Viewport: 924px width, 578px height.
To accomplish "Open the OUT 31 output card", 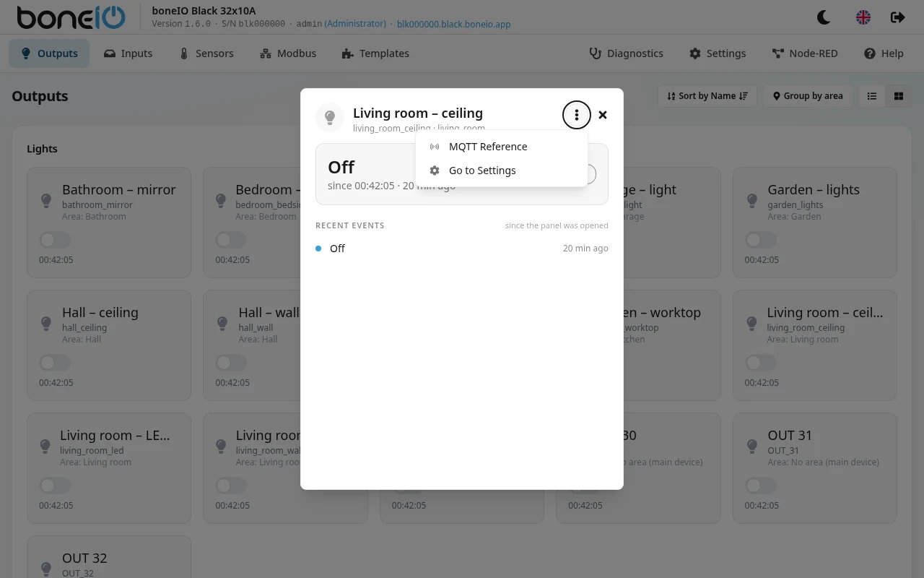I will pyautogui.click(x=815, y=467).
